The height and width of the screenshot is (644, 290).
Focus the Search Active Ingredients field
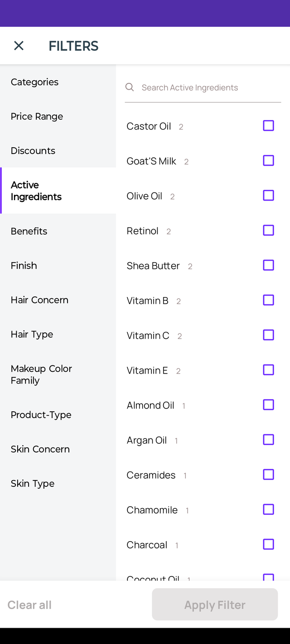coord(203,87)
